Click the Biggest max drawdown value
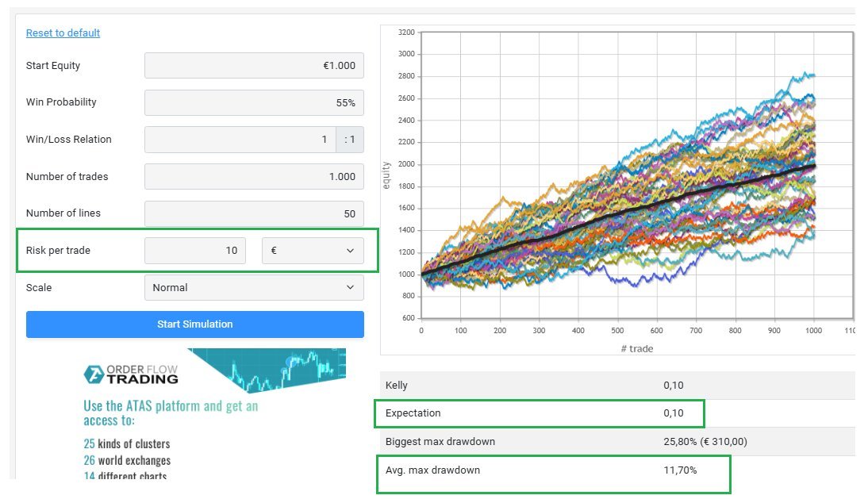Viewport: 868px width, 499px height. pos(705,441)
